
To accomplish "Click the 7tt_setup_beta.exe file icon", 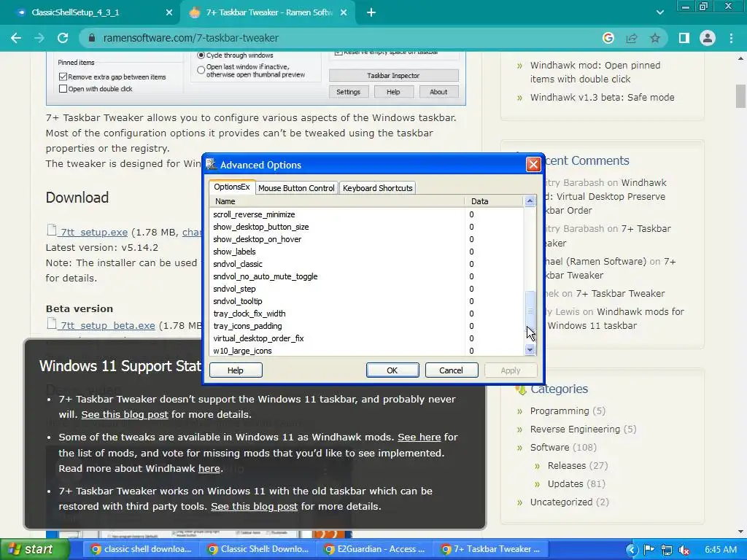I will coord(52,323).
